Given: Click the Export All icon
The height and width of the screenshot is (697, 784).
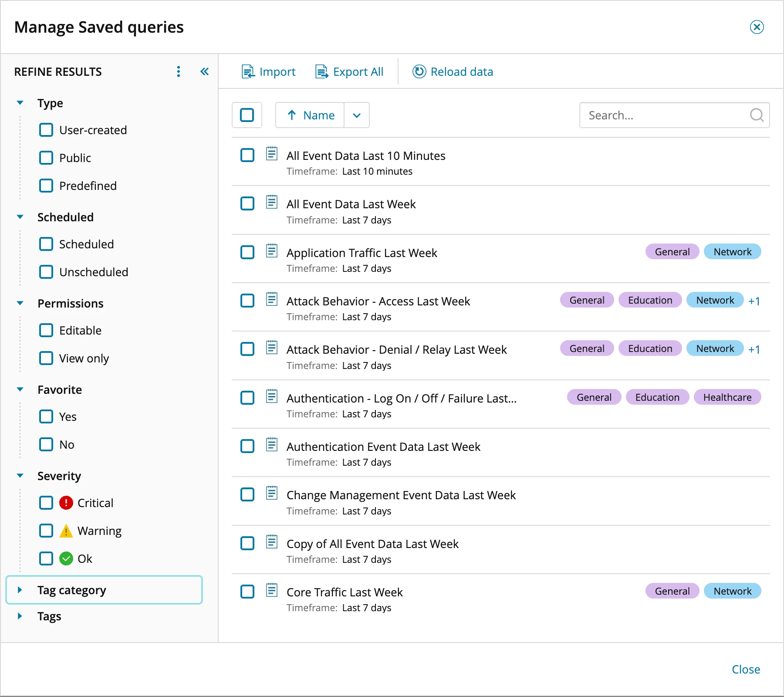Looking at the screenshot, I should point(321,71).
